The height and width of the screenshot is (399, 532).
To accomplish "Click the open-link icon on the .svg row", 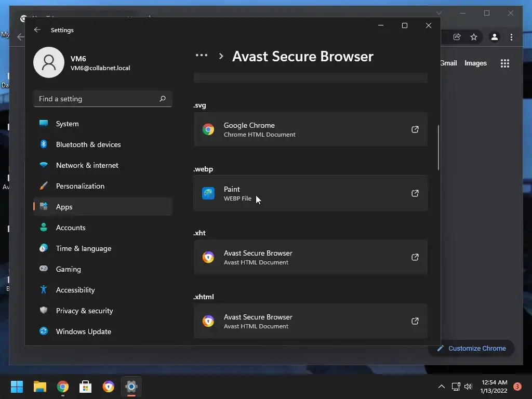I will pos(415,129).
